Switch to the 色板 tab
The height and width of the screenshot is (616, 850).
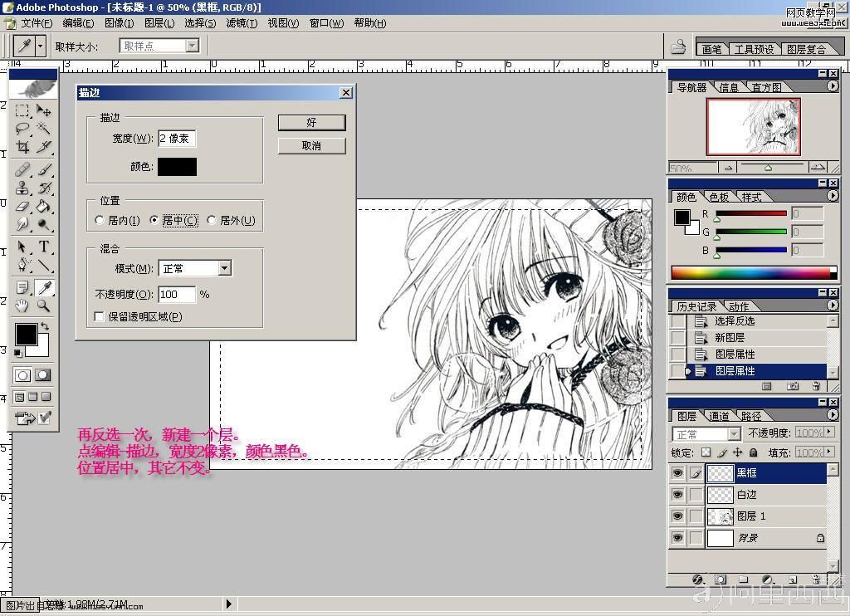click(x=719, y=197)
